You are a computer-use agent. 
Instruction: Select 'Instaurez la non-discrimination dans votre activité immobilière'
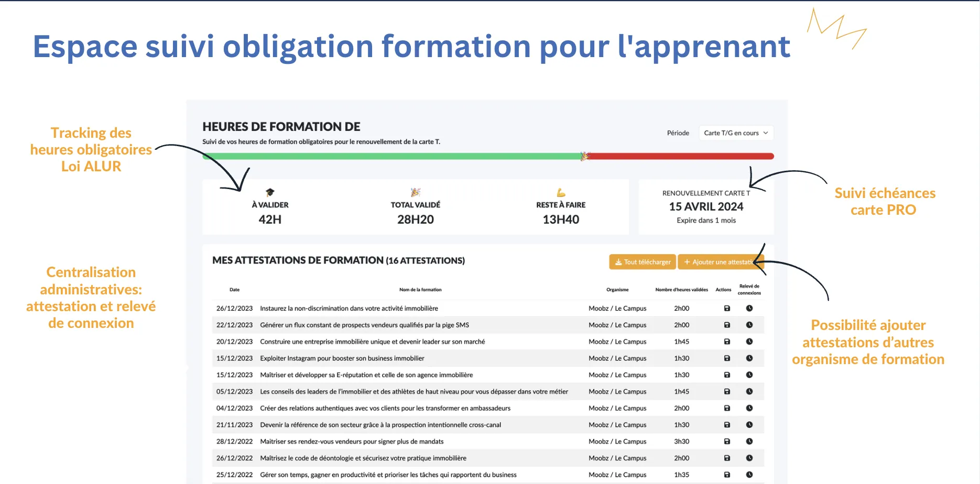pyautogui.click(x=349, y=309)
